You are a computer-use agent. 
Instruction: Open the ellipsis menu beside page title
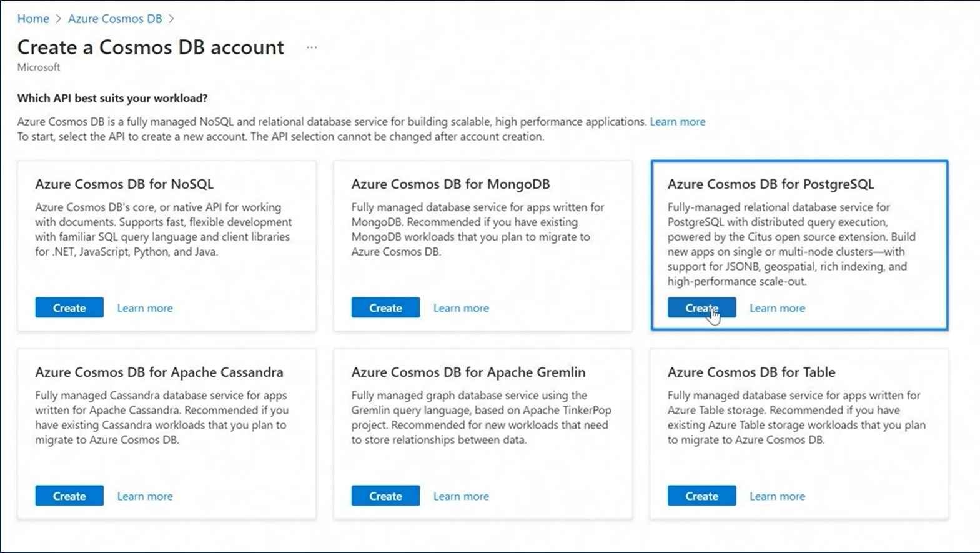(x=312, y=47)
